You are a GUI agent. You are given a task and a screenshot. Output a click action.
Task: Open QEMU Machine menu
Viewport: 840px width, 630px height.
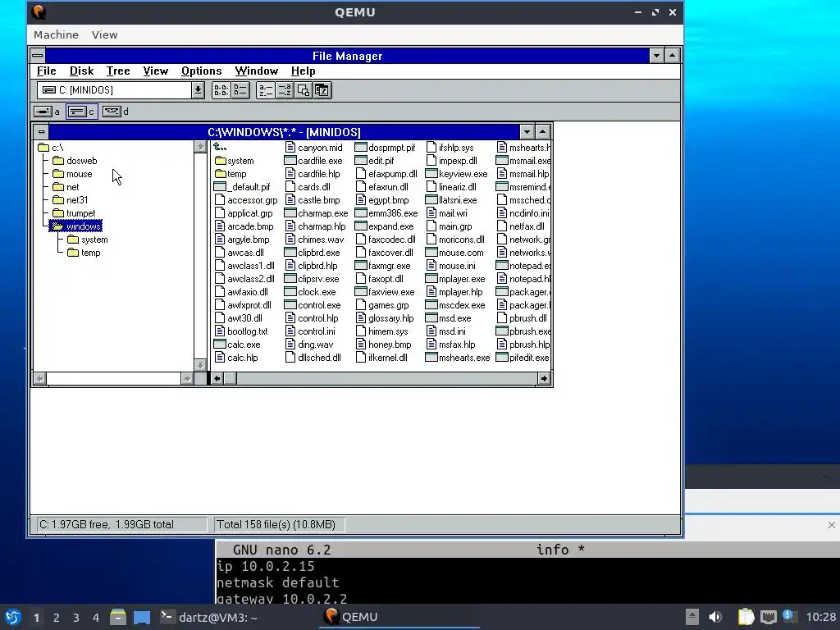tap(56, 34)
